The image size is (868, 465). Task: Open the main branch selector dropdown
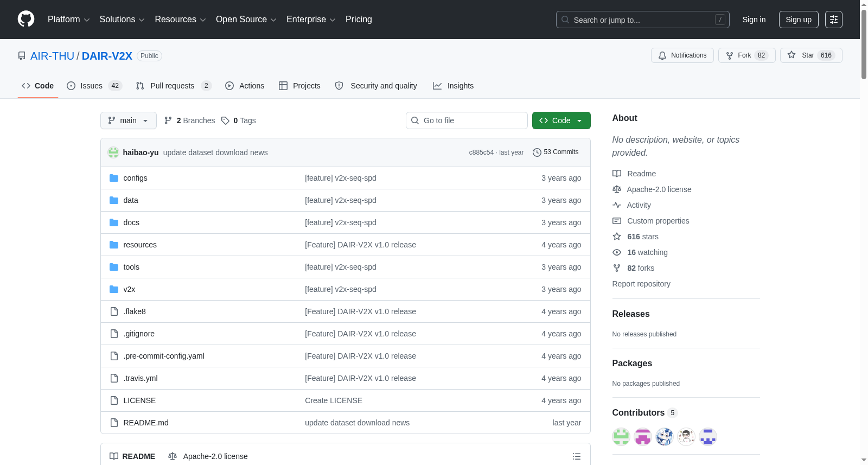click(x=129, y=120)
